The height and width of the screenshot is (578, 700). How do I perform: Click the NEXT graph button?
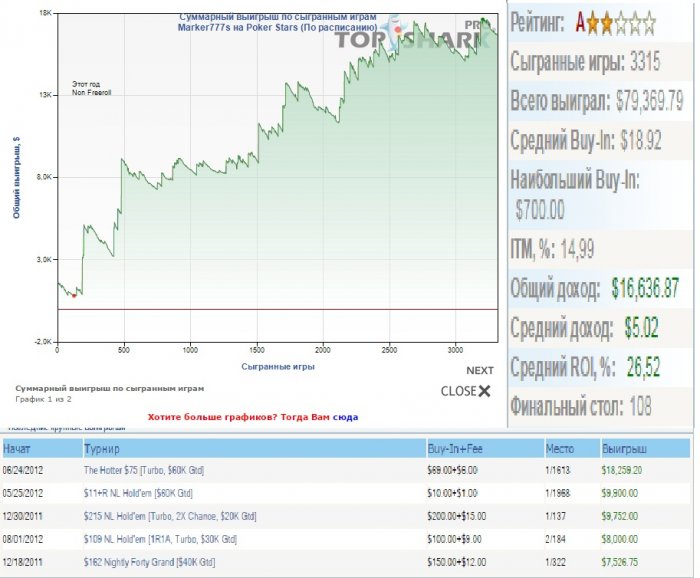click(x=480, y=370)
